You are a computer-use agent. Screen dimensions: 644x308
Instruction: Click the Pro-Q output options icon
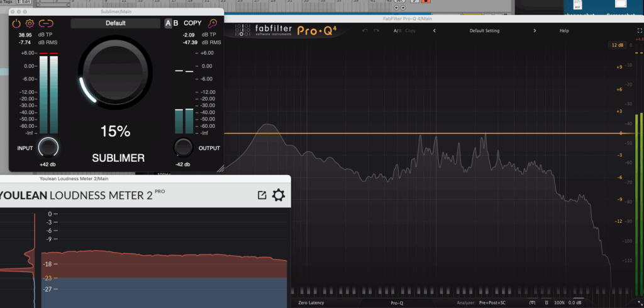tap(547, 303)
